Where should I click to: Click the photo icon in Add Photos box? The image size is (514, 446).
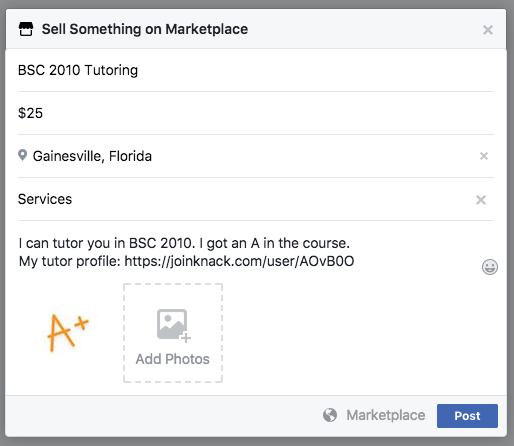click(x=173, y=326)
